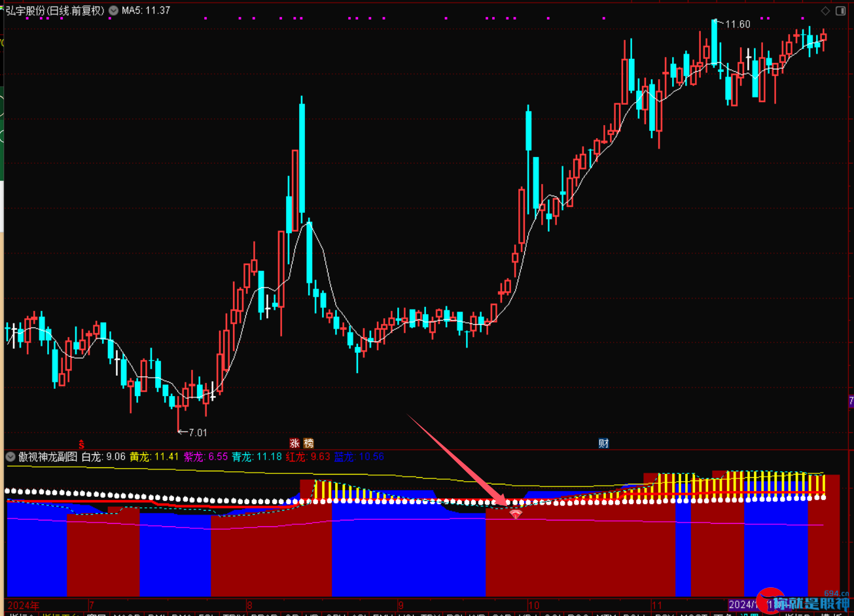Click the 7.01 low price label
The image size is (854, 616).
(197, 432)
